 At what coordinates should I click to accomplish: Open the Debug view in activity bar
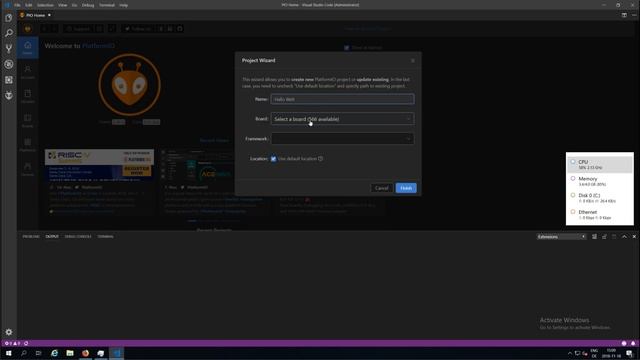9,64
